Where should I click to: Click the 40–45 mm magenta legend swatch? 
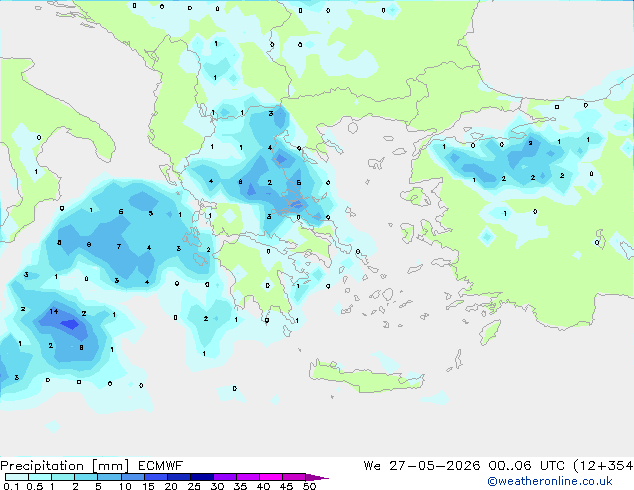(271, 477)
